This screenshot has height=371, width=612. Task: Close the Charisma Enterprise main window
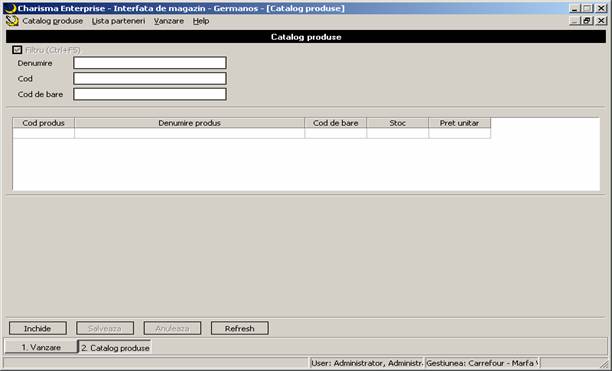[601, 8]
